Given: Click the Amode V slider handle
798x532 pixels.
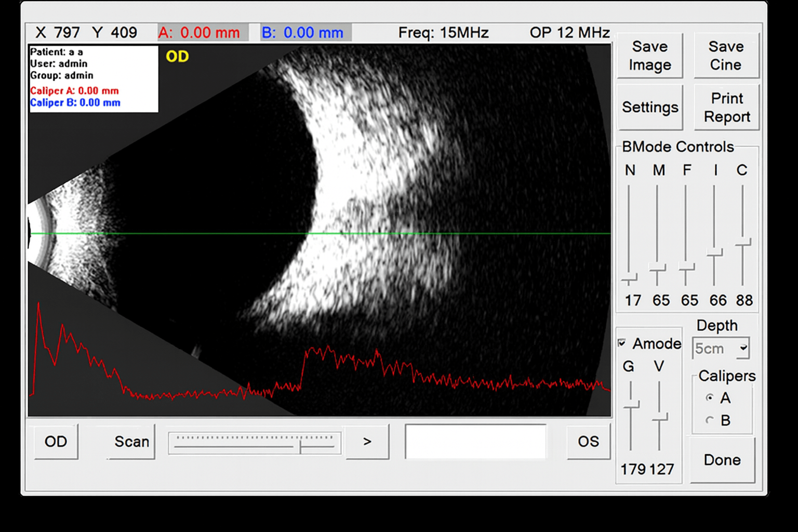Looking at the screenshot, I should [x=660, y=418].
